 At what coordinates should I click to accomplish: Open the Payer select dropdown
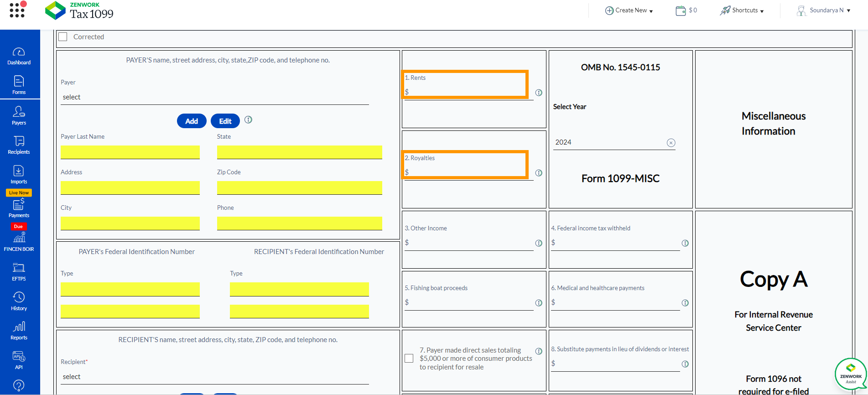(215, 97)
